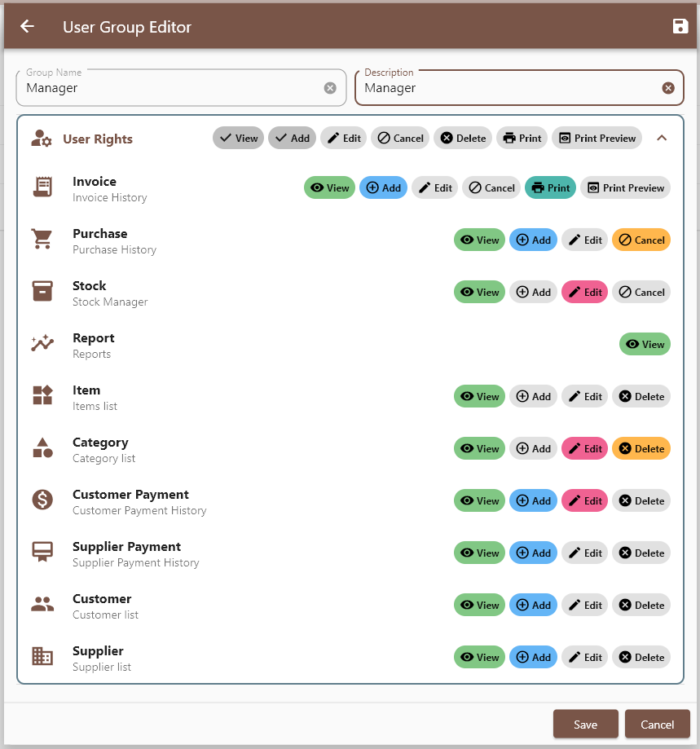The width and height of the screenshot is (700, 749).
Task: Go back using the arrow icon
Action: 27,26
